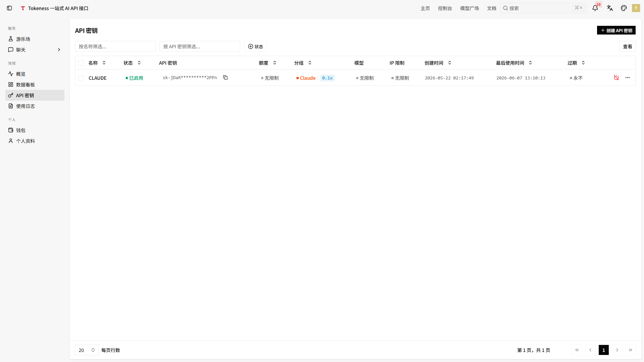Open the notifications bell
The width and height of the screenshot is (644, 362).
click(595, 8)
